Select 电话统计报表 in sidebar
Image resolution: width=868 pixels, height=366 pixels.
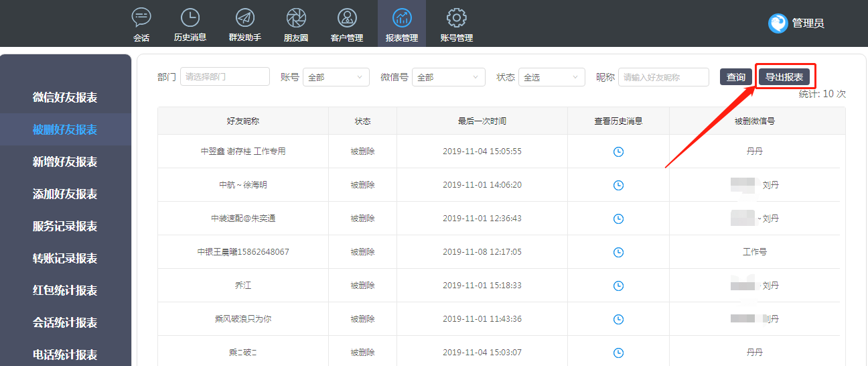point(65,354)
